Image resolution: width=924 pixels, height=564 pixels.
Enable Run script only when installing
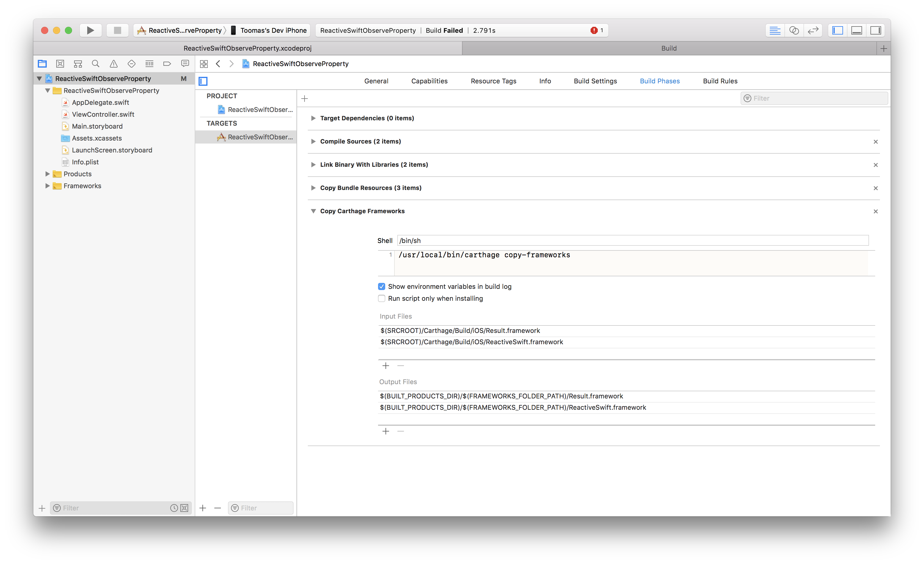[381, 298]
